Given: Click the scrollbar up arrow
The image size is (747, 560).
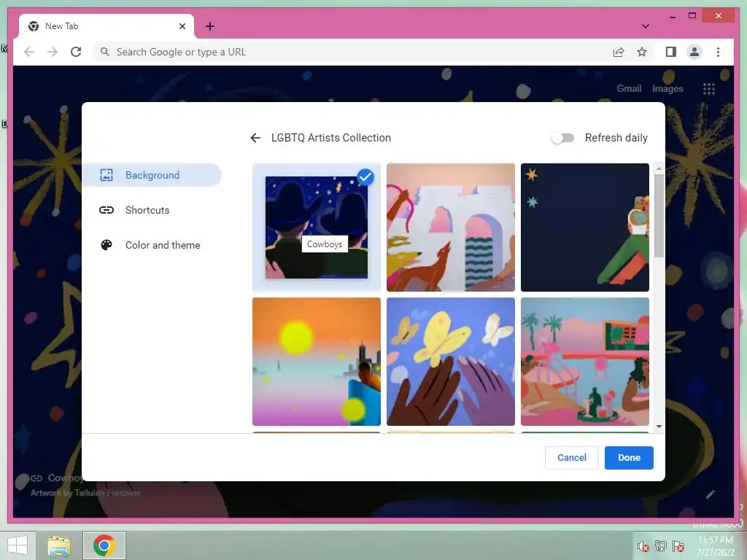Looking at the screenshot, I should (659, 168).
